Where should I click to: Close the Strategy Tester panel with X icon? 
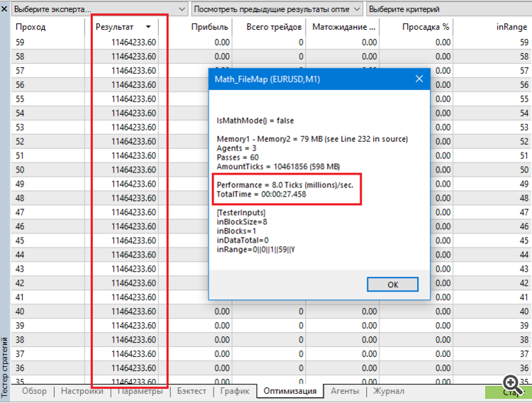point(4,9)
